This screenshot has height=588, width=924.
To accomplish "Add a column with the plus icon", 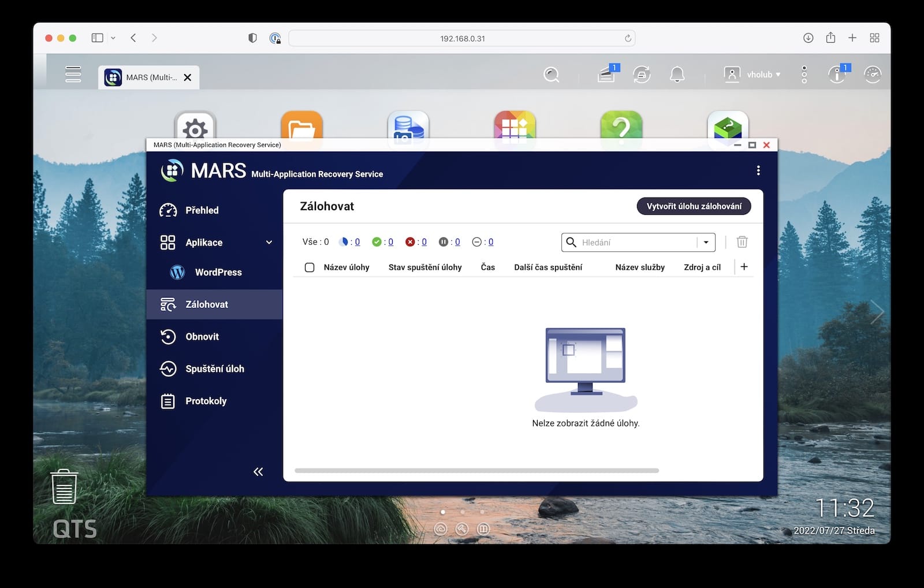I will tap(744, 267).
